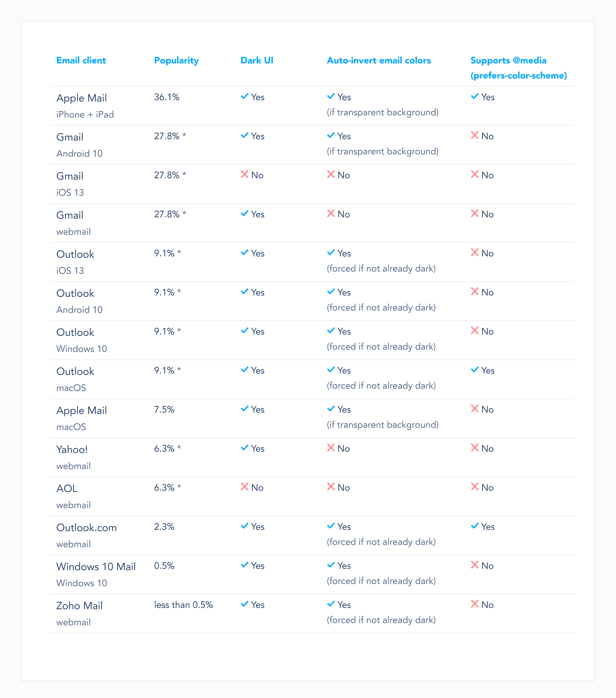Click the Dark UI checkmark for Apple Mail iPhone
The image size is (616, 698).
coord(245,96)
